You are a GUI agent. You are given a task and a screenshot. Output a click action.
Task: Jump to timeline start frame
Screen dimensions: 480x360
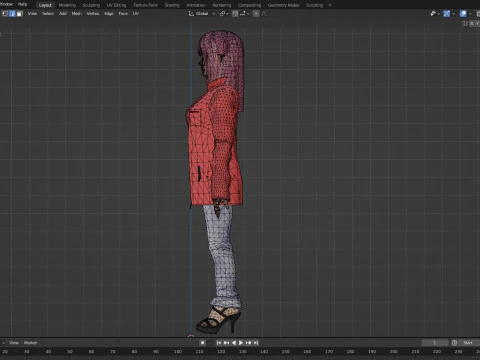(x=219, y=343)
